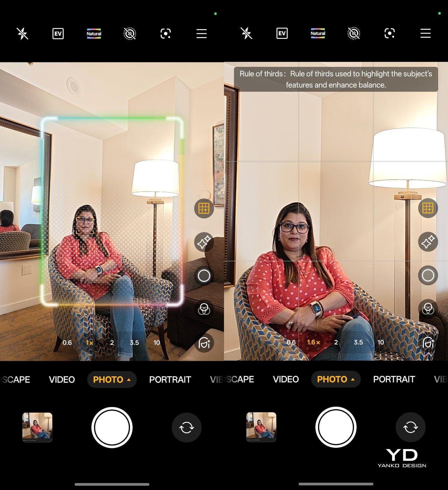Select the 3.5 zoom level on the left screen

click(134, 343)
